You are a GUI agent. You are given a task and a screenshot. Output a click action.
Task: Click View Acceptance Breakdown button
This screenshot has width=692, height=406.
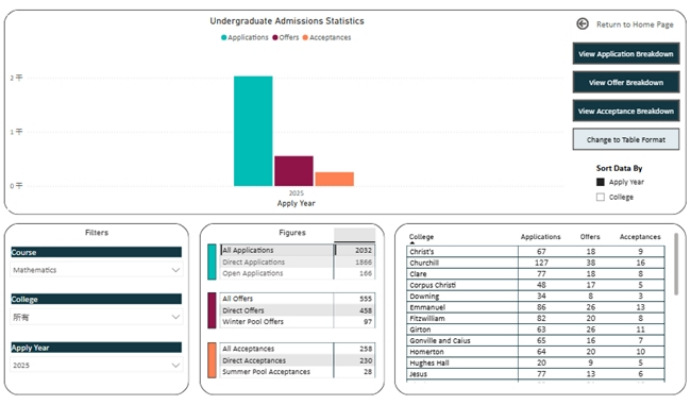tap(625, 111)
